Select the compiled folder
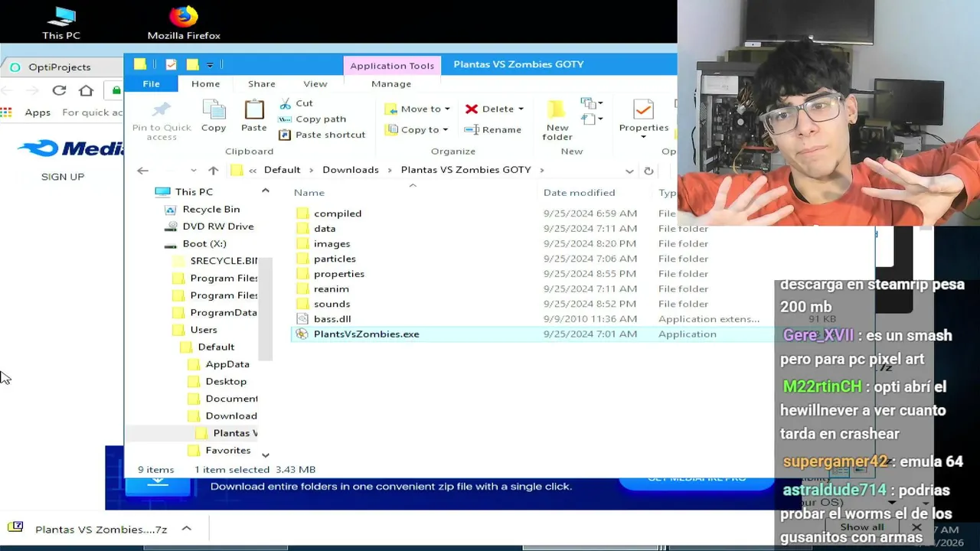The height and width of the screenshot is (551, 980). click(329, 214)
